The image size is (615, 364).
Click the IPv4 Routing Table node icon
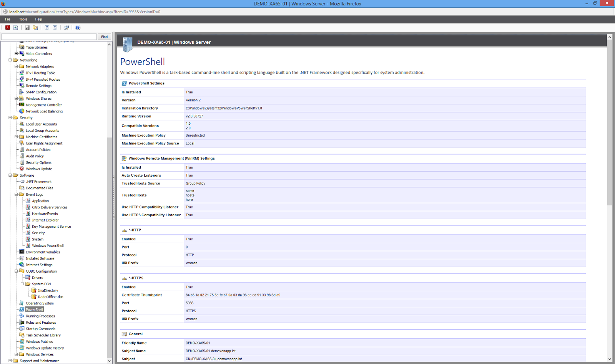pos(22,73)
